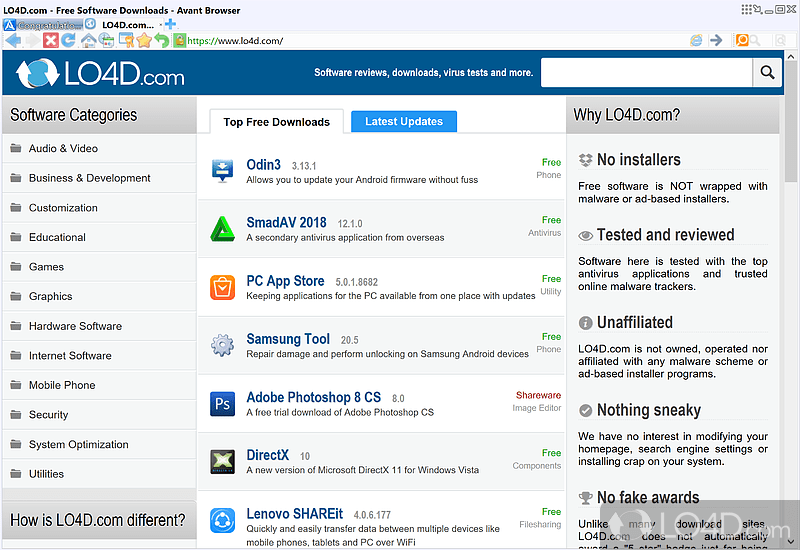Open the PC App Store title link
The height and width of the screenshot is (550, 800).
[285, 281]
